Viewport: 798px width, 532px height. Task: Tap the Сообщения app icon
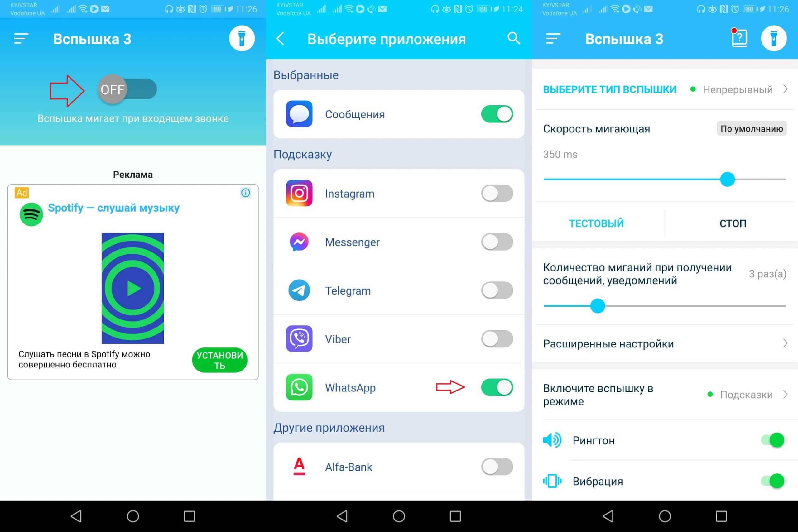(299, 114)
